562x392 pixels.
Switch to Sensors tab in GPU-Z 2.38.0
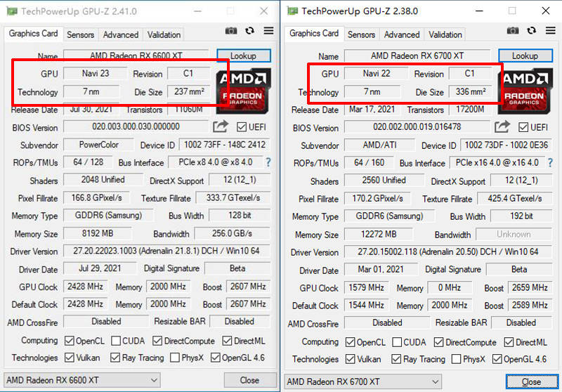point(361,34)
